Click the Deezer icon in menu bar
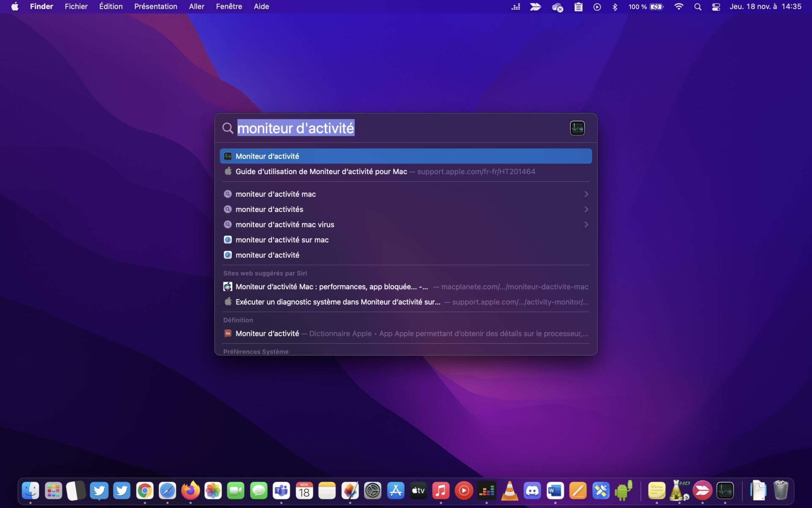Image resolution: width=812 pixels, height=508 pixels. pos(516,7)
